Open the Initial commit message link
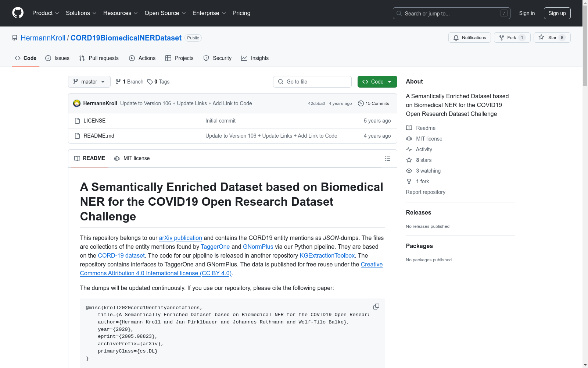 [220, 121]
